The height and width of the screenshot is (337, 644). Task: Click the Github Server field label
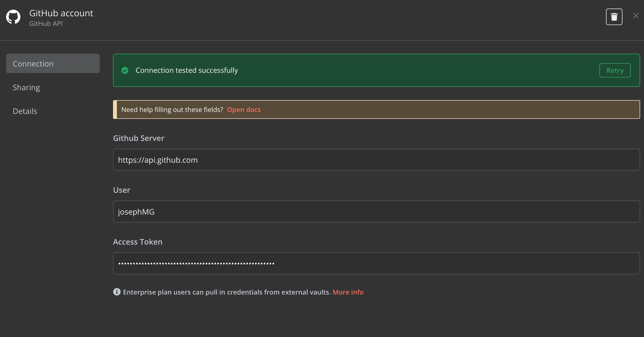coord(139,138)
